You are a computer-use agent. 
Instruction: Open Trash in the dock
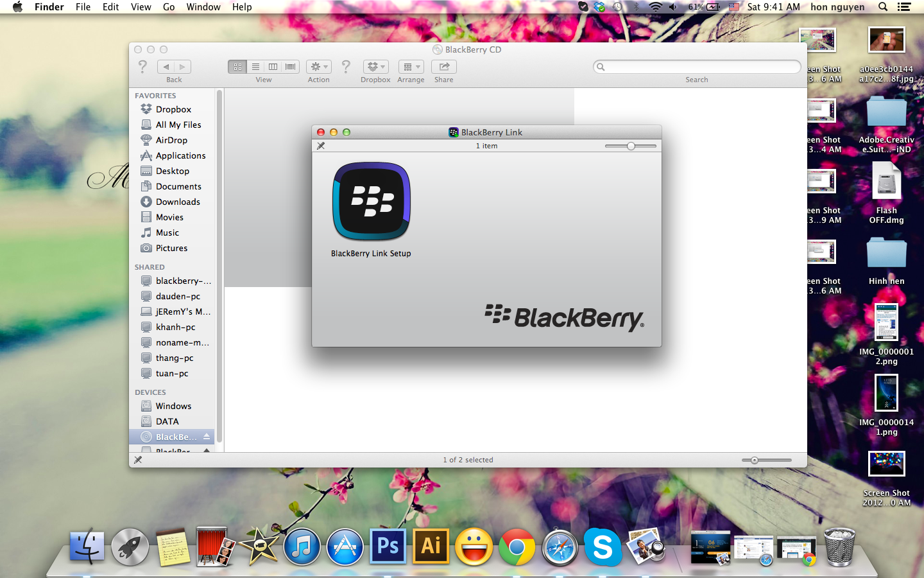[x=839, y=547]
